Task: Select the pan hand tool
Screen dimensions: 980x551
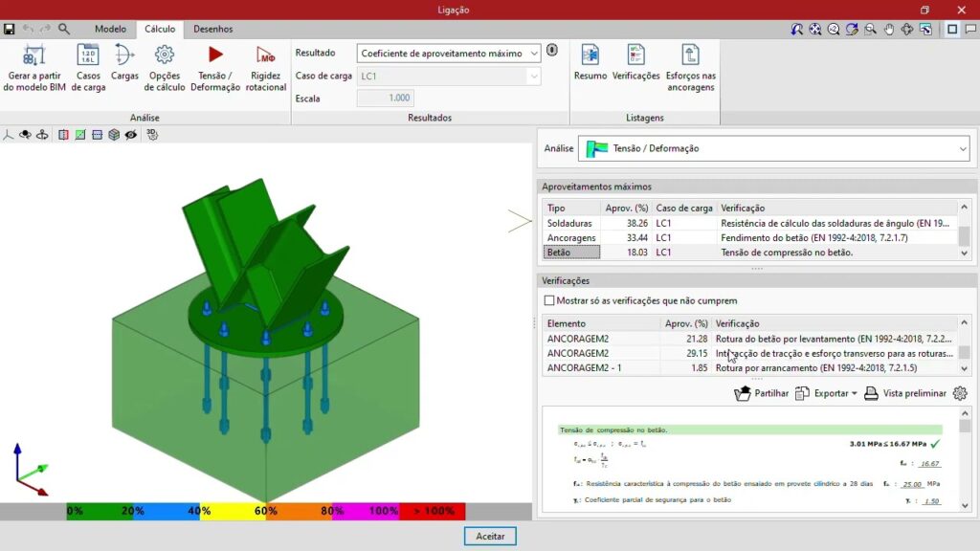Action: coord(889,30)
